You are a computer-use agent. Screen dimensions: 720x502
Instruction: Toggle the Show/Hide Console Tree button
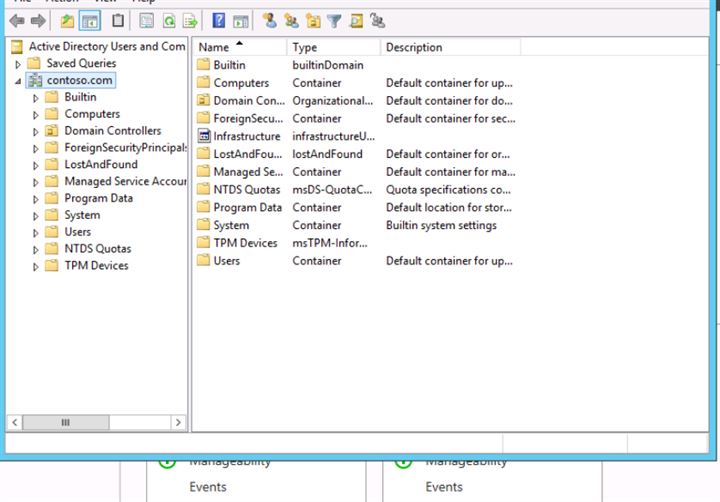[90, 20]
